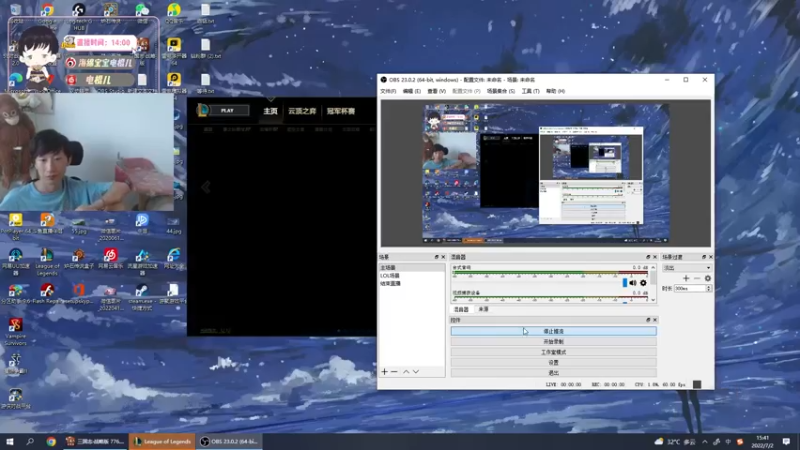Open Internet Explorer desktop icon

(173, 257)
